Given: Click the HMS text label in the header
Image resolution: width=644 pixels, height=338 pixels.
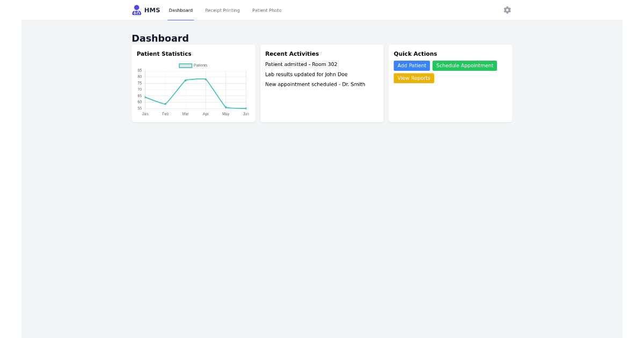Looking at the screenshot, I should point(152,10).
